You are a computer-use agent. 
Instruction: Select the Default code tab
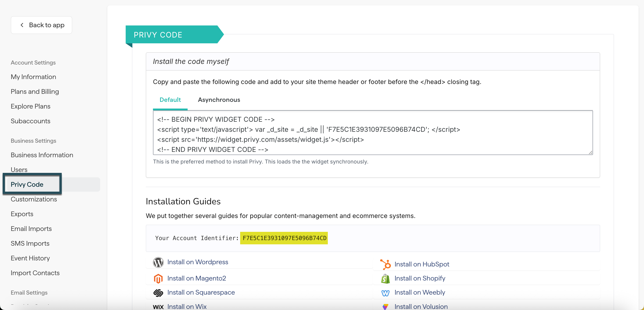coord(170,100)
